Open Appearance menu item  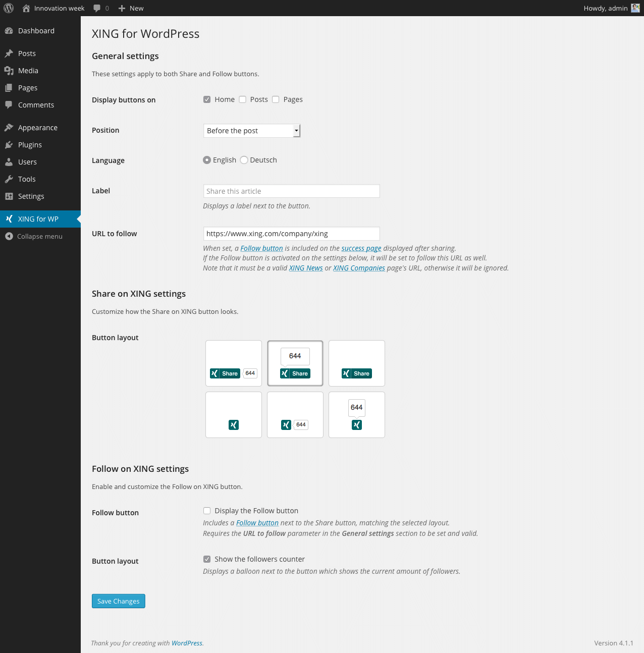point(40,128)
